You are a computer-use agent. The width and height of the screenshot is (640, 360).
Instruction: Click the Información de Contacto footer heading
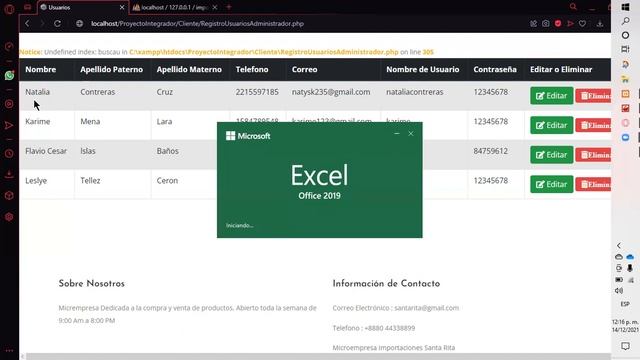(386, 284)
